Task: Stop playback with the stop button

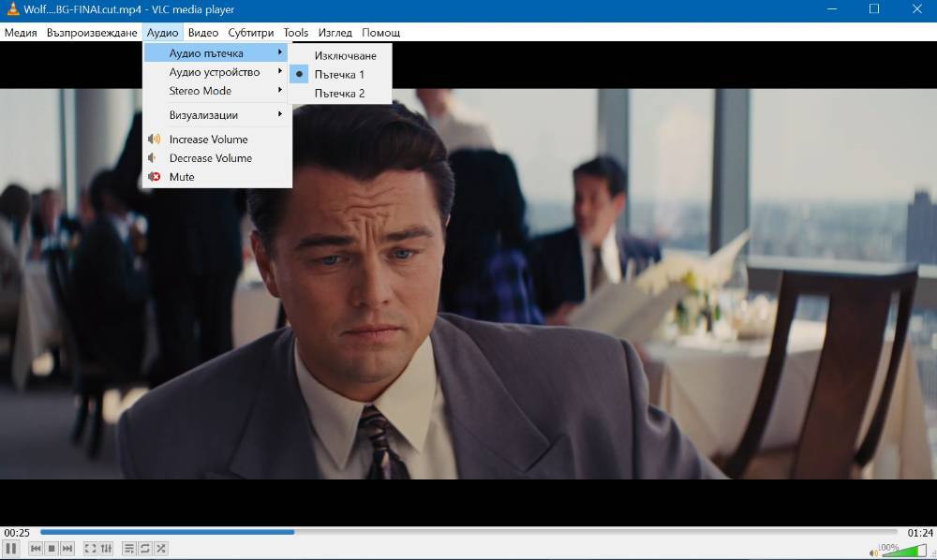Action: 52,548
